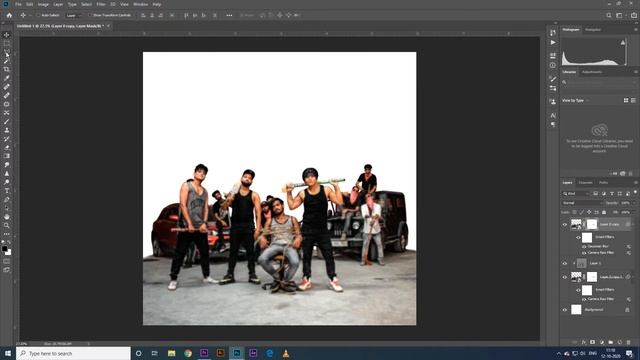The width and height of the screenshot is (640, 360).
Task: Click the background color swatch
Action: (x=9, y=253)
